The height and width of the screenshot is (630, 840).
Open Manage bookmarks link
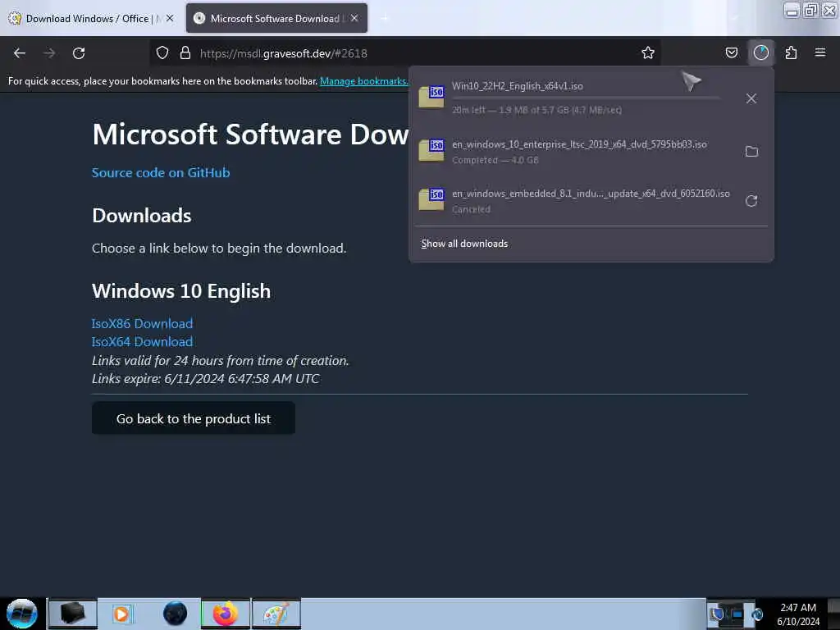(363, 81)
